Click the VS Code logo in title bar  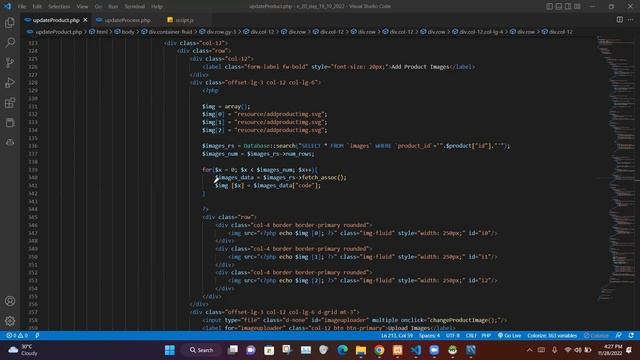click(7, 6)
